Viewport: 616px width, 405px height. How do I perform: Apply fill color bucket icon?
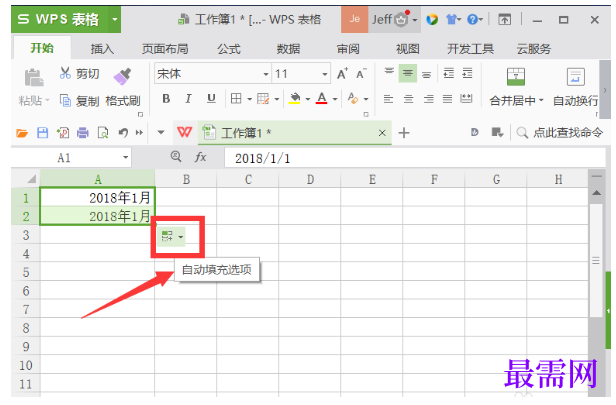coord(295,99)
